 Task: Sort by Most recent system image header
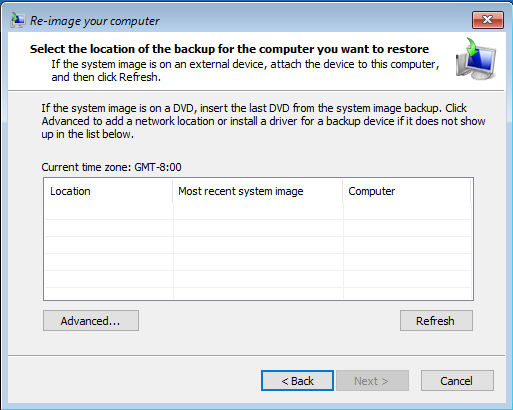point(258,191)
